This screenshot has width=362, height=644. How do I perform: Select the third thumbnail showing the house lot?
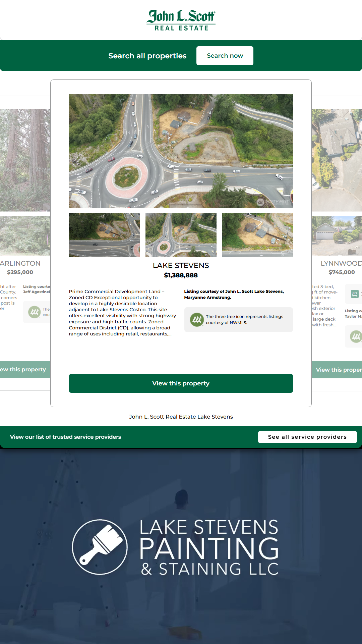click(x=257, y=235)
